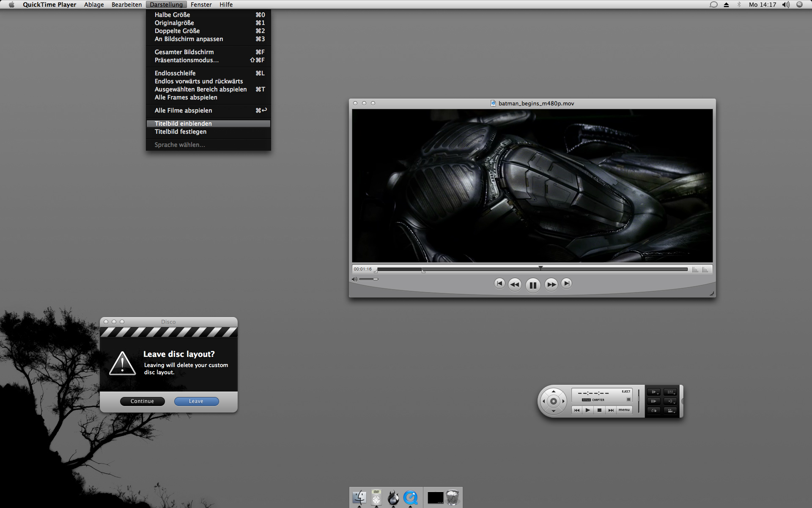Toggle CHAPTER display mode in DVD Player

pyautogui.click(x=598, y=400)
